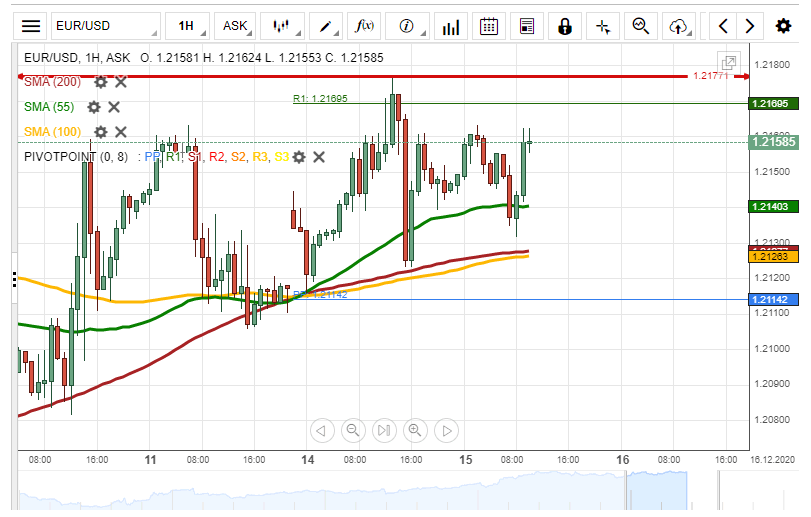Click the SMA (200) label
811x517 pixels.
(53, 82)
